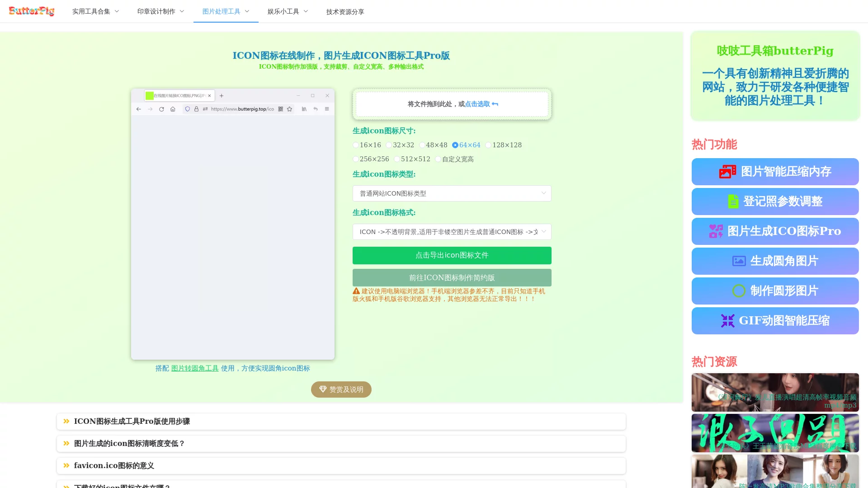This screenshot has width=868, height=488.
Task: Click the first 热门资源 thumbnail
Action: [775, 392]
